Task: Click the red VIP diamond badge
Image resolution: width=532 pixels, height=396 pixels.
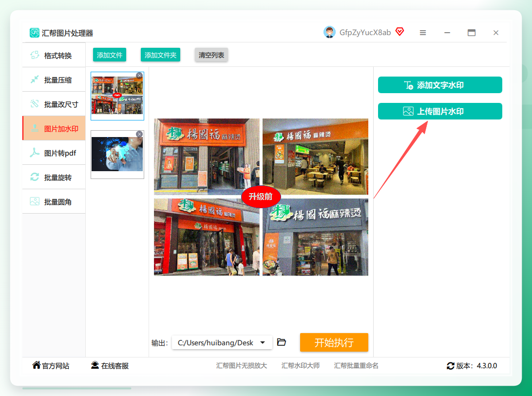Action: point(399,32)
